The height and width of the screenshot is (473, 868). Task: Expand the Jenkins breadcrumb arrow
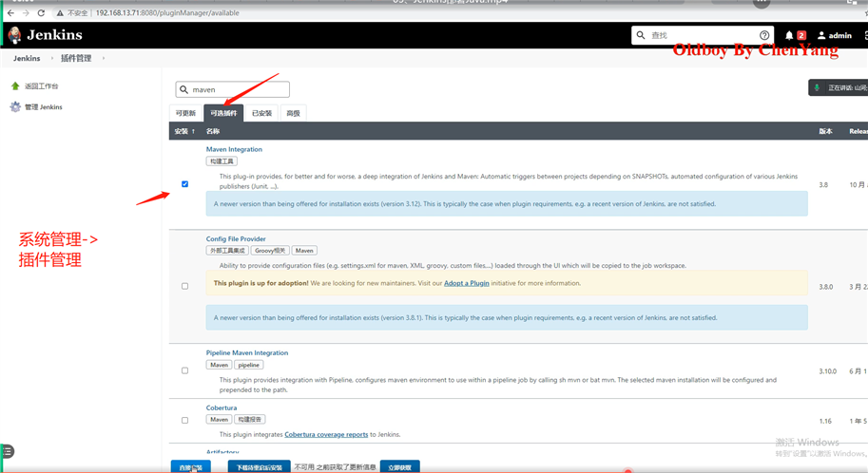52,58
